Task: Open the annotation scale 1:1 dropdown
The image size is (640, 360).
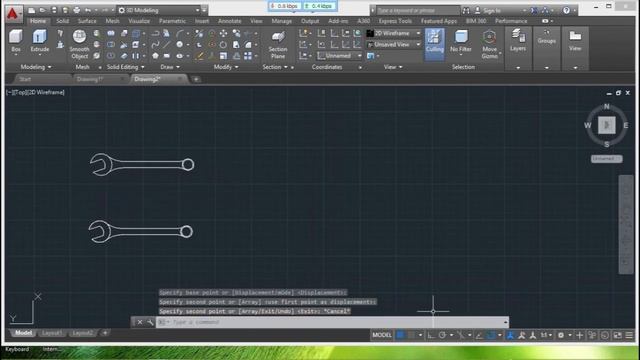Action: [x=547, y=335]
